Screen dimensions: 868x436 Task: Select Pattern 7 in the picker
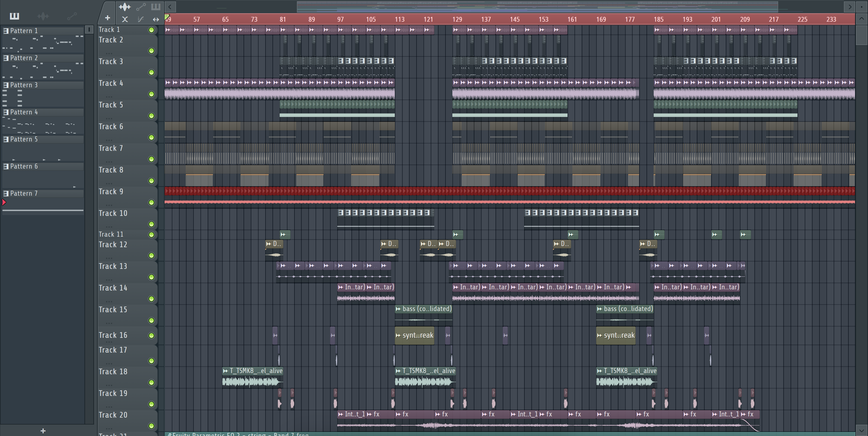43,194
